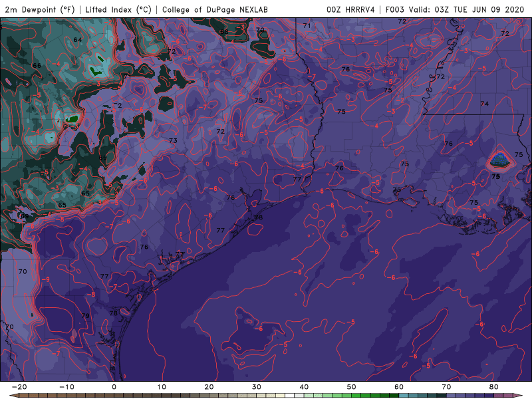Viewport: 532px width, 399px height.
Task: Click the 30 label on the color scale
Action: coord(257,387)
